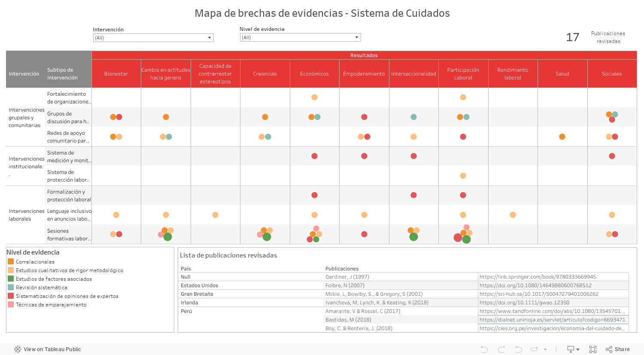Click the Resultados header bar
This screenshot has width=644, height=355.
(x=364, y=55)
